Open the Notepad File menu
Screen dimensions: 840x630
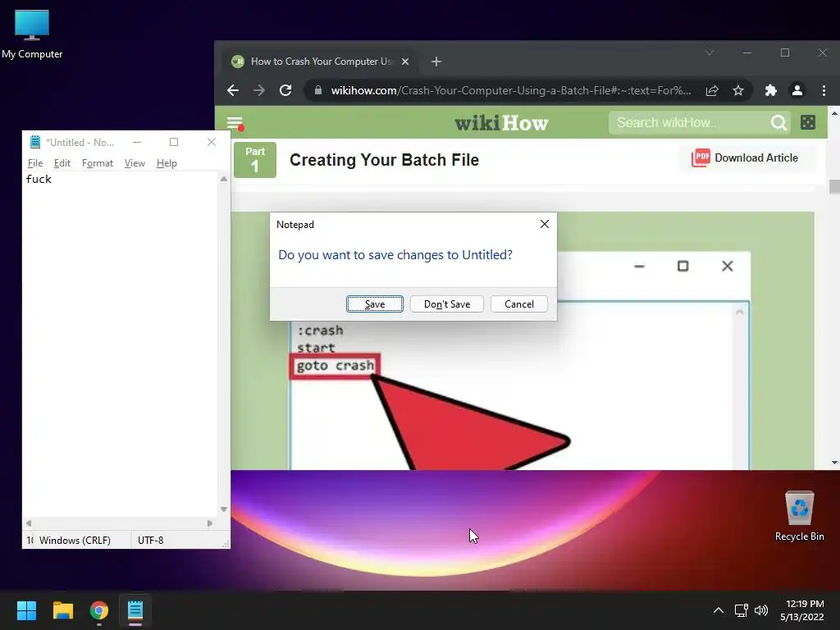(x=34, y=163)
